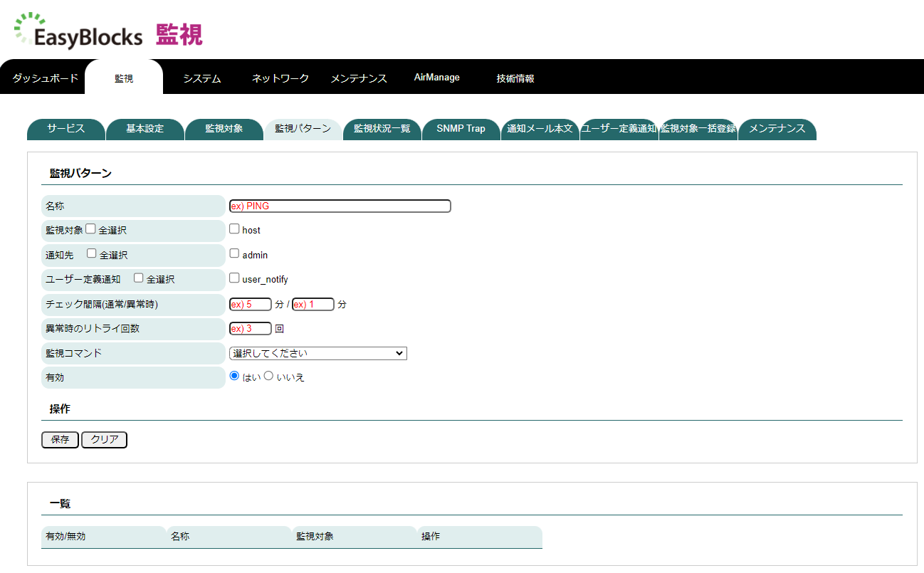Switch to the サービス tab
The image size is (924, 573).
66,129
